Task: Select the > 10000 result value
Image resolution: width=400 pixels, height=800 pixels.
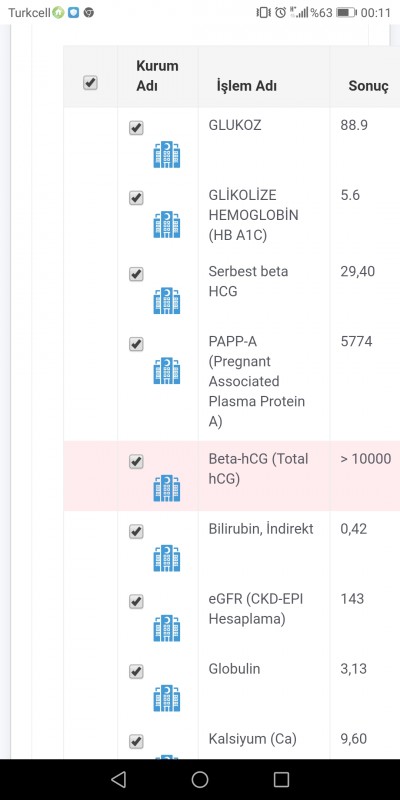Action: pyautogui.click(x=366, y=459)
